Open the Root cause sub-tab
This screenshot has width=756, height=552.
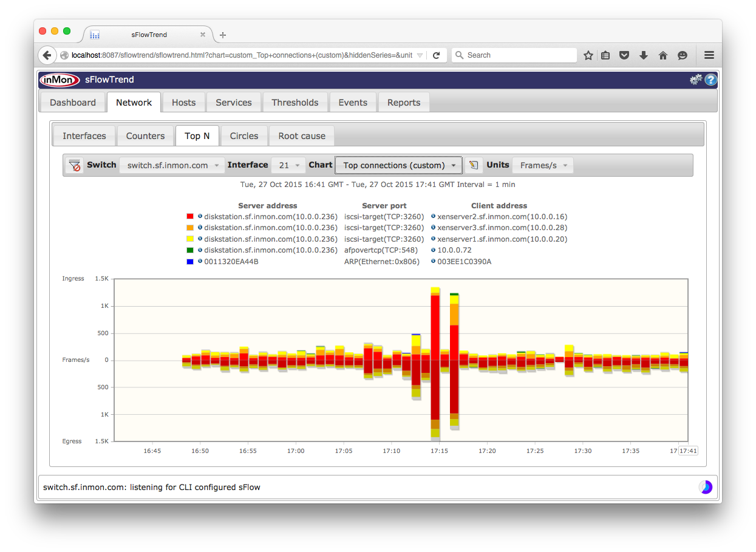click(302, 136)
